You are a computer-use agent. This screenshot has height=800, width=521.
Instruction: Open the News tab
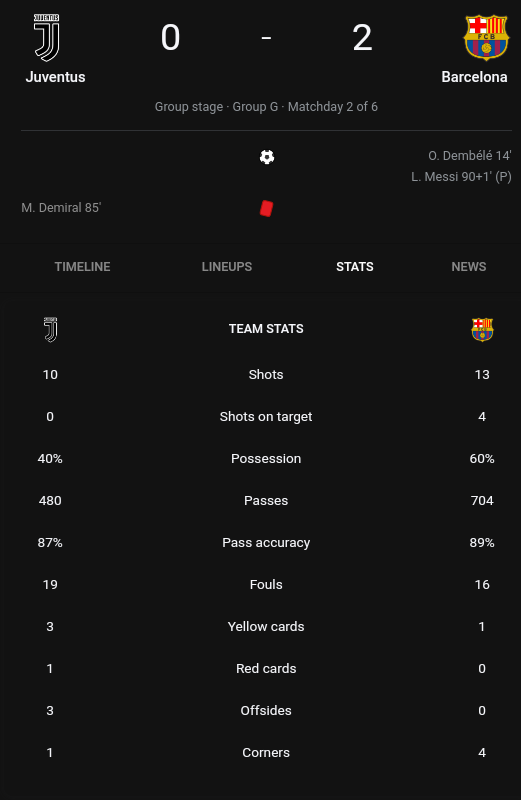click(468, 267)
